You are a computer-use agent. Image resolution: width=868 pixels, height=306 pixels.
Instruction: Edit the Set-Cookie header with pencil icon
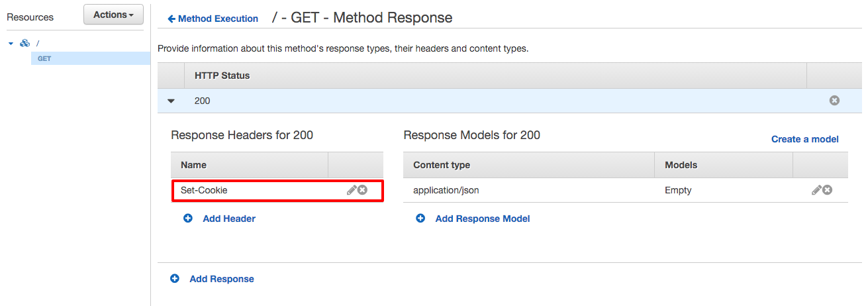pos(352,190)
